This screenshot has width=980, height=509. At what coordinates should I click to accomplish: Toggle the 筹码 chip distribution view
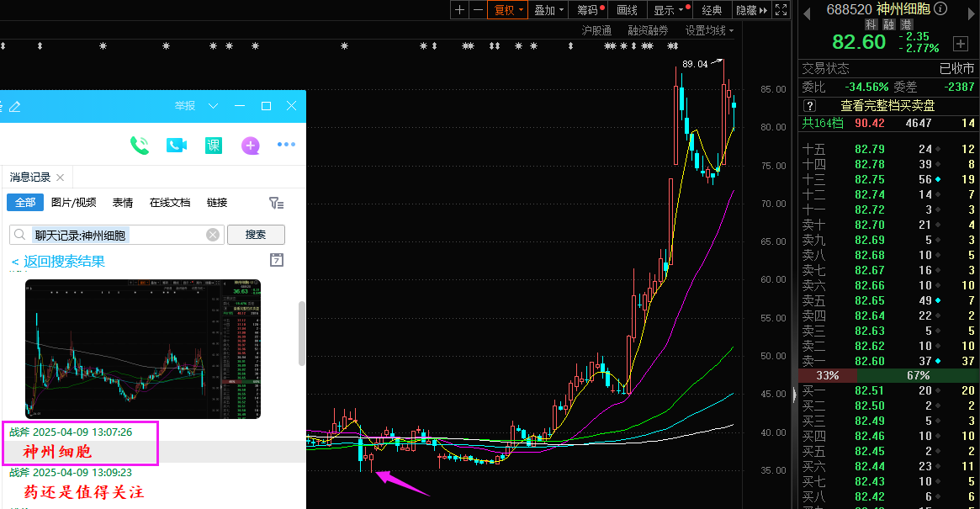(x=588, y=9)
